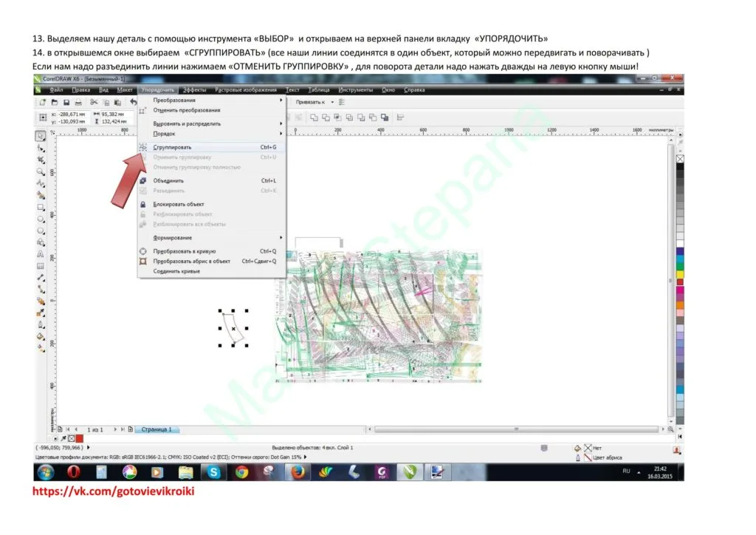Select the Interactive fill tool
The height and width of the screenshot is (535, 756).
pyautogui.click(x=41, y=348)
